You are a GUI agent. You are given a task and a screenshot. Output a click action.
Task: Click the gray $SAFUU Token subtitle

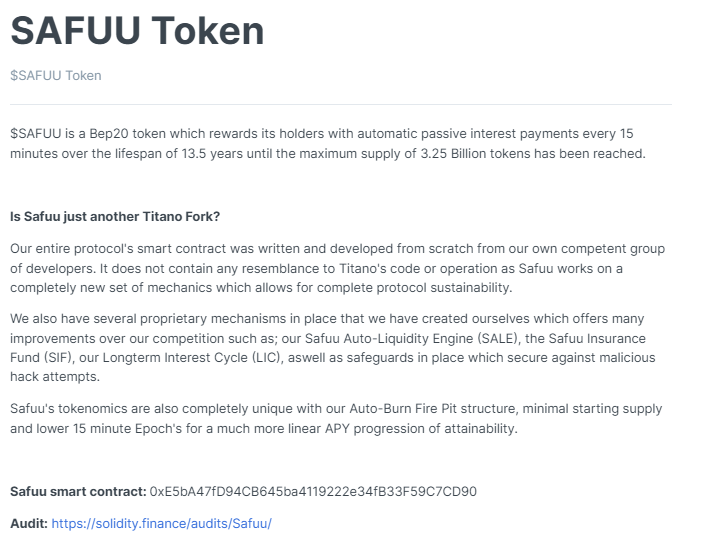tap(56, 75)
